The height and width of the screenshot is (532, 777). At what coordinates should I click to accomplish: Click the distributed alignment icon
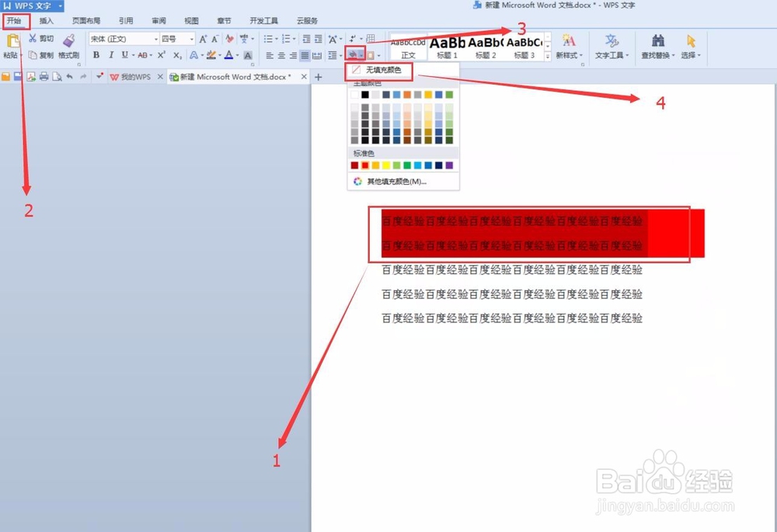[x=317, y=55]
